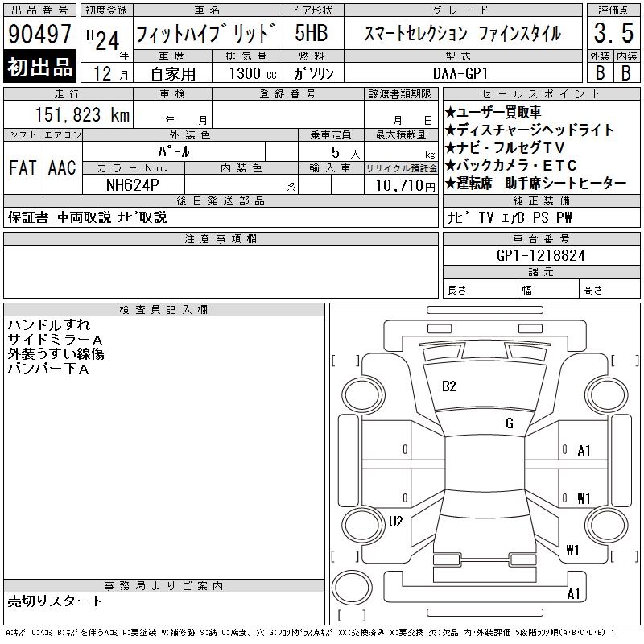Select the vehicle history value 自家用
The width and height of the screenshot is (644, 644).
173,74
